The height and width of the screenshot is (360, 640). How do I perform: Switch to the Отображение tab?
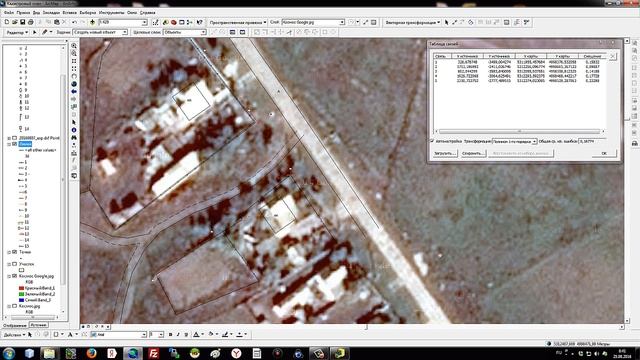[15, 325]
